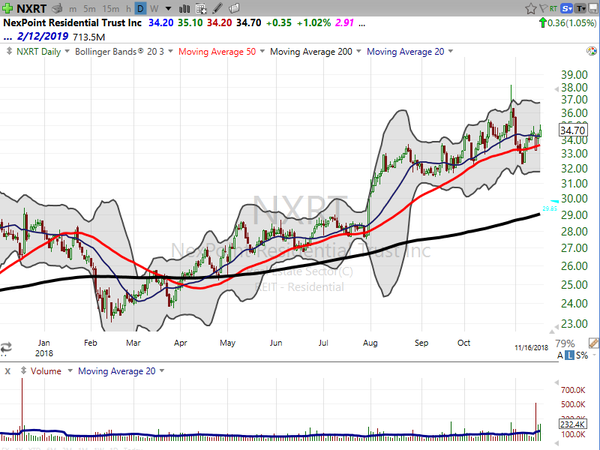Expand volume Moving Average 20 dropdown arrow
The width and height of the screenshot is (600, 450).
pos(162,370)
